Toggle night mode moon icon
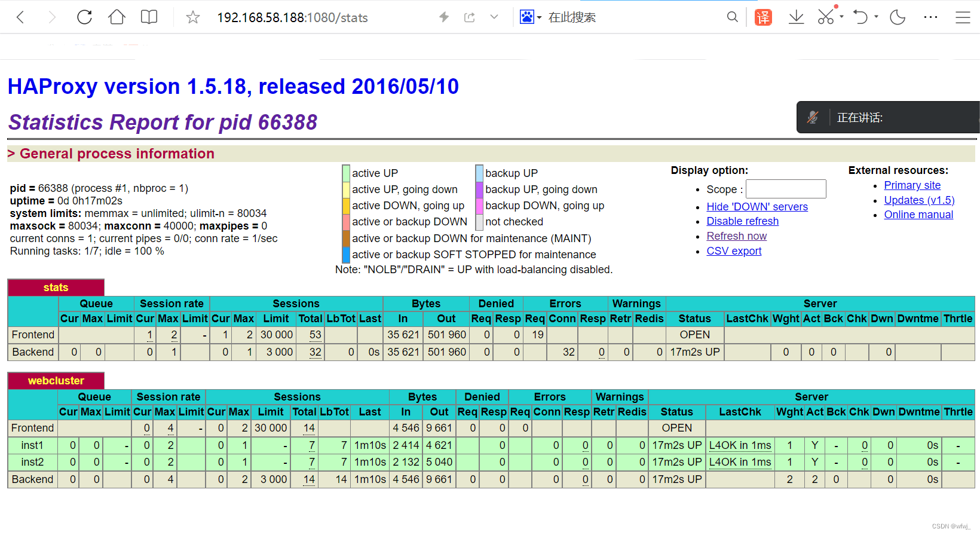The width and height of the screenshot is (980, 535). click(x=898, y=17)
